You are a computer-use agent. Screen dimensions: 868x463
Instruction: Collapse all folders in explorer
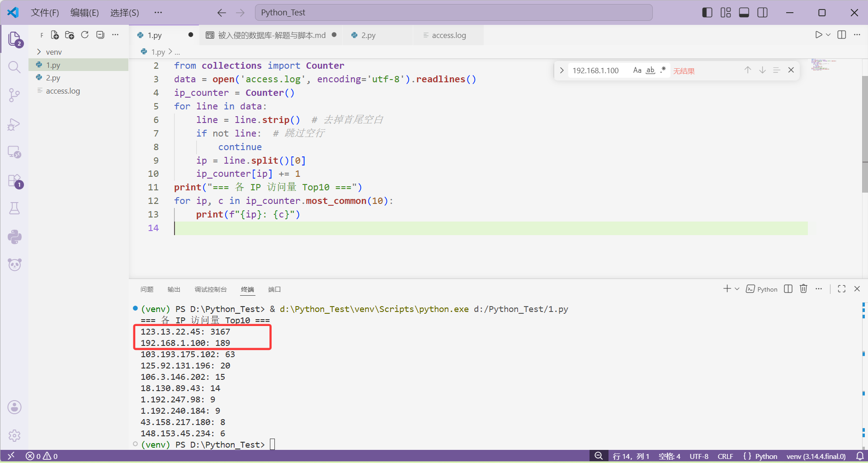click(x=100, y=35)
